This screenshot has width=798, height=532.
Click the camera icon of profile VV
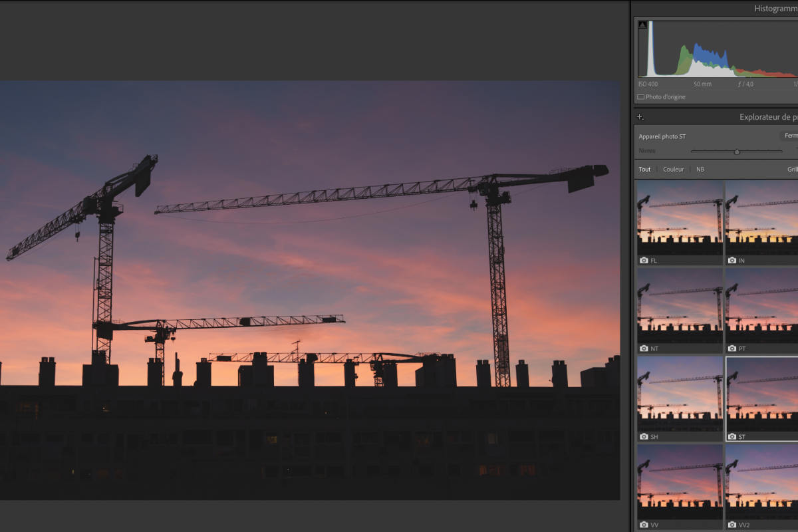pos(644,525)
